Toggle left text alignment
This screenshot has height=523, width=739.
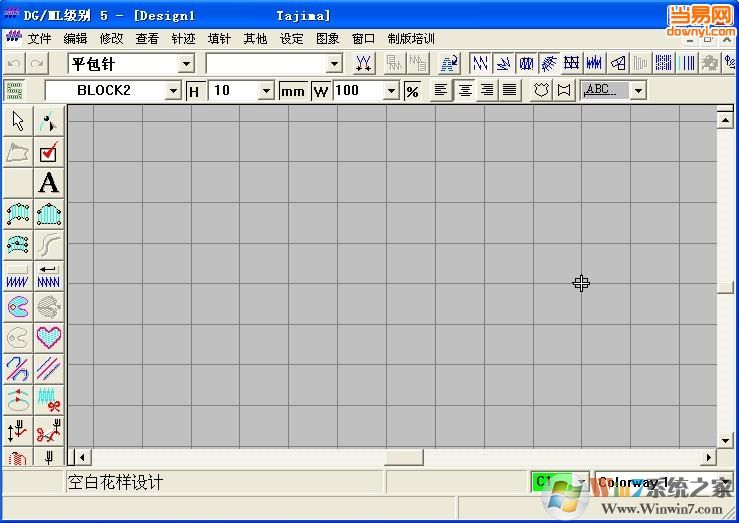tap(441, 90)
